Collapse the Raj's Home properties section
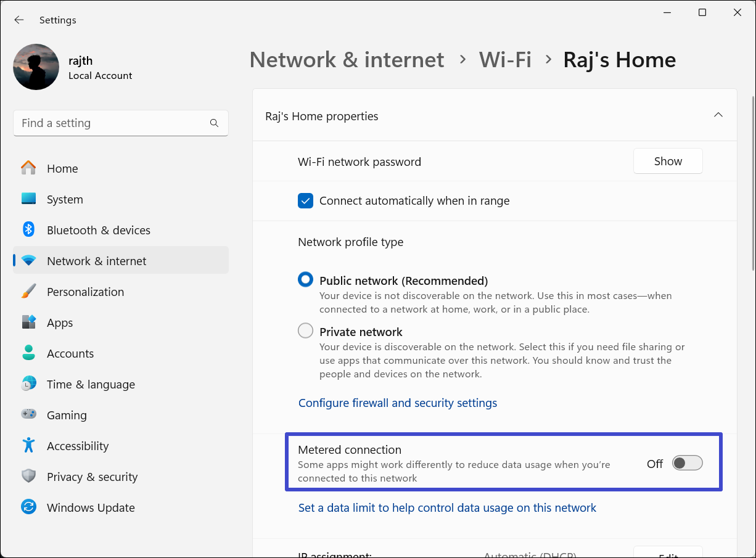Screen dimensions: 756x558 tap(718, 115)
